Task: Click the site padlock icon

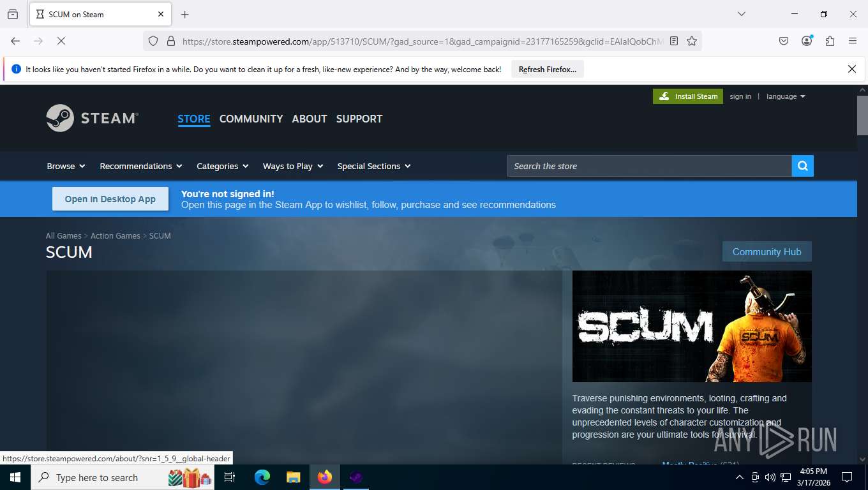Action: coord(170,41)
